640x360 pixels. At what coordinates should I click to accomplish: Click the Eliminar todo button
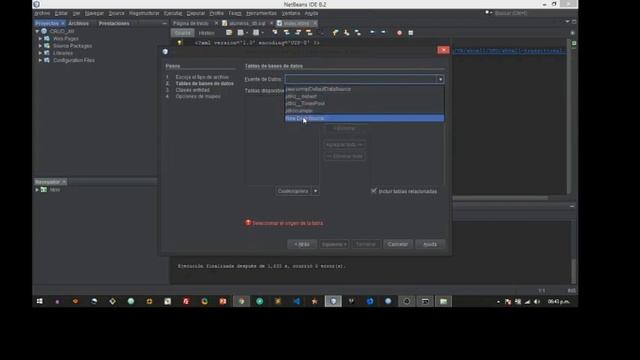click(x=344, y=156)
